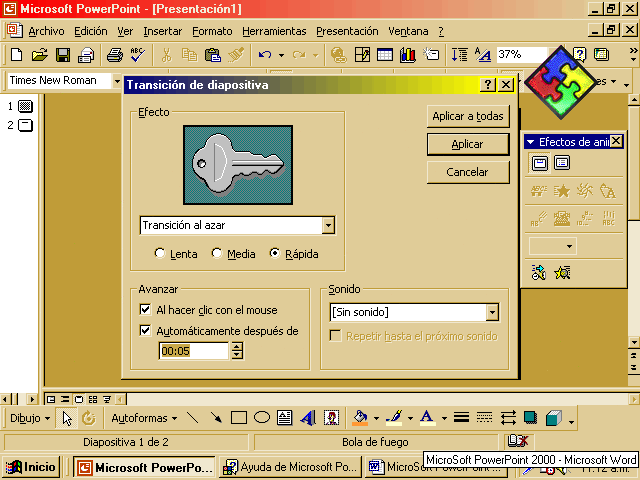Screen dimensions: 640x480
Task: Select the Rápida speed option
Action: click(x=294, y=254)
